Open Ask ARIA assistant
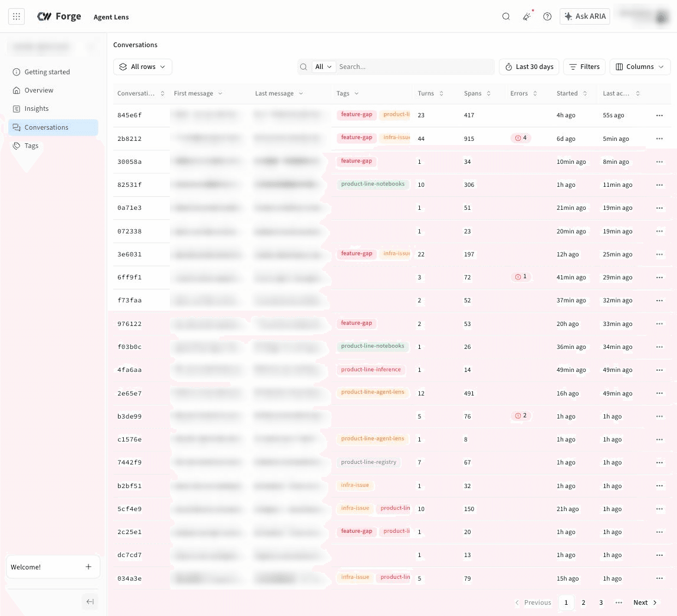This screenshot has width=677, height=616. (584, 17)
